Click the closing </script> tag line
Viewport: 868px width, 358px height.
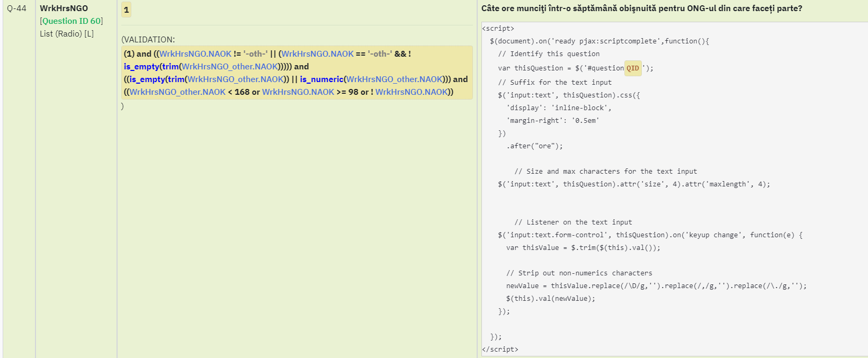(x=500, y=350)
